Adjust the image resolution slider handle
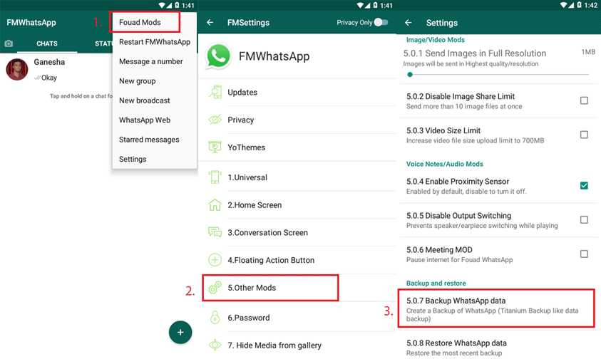The width and height of the screenshot is (601, 364). pyautogui.click(x=410, y=74)
